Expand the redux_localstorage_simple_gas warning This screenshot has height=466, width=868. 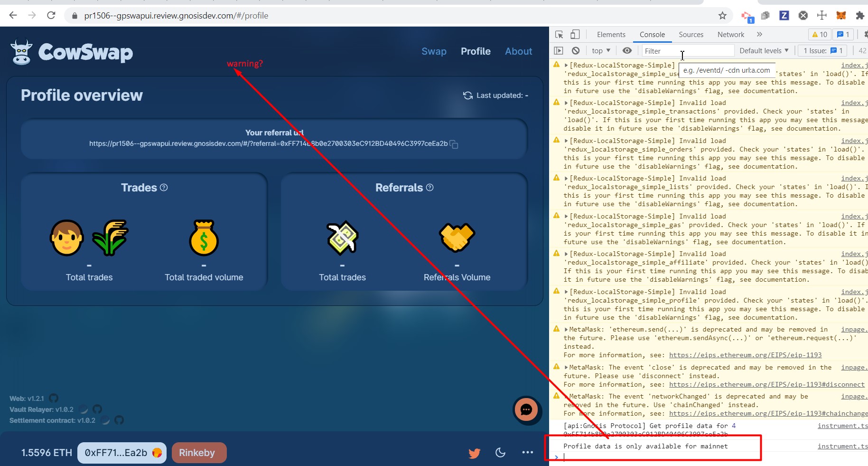click(566, 217)
